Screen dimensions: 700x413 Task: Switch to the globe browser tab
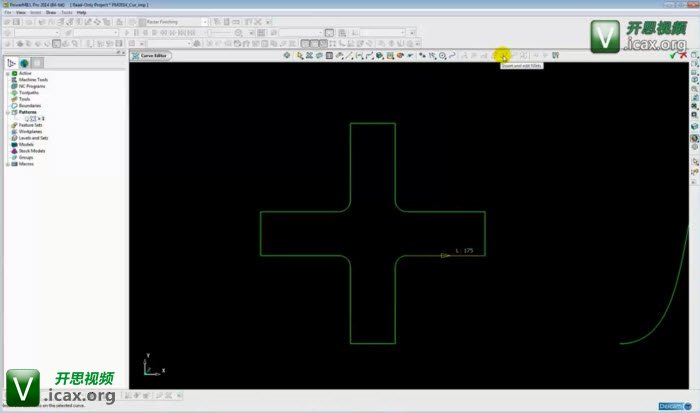[x=26, y=62]
